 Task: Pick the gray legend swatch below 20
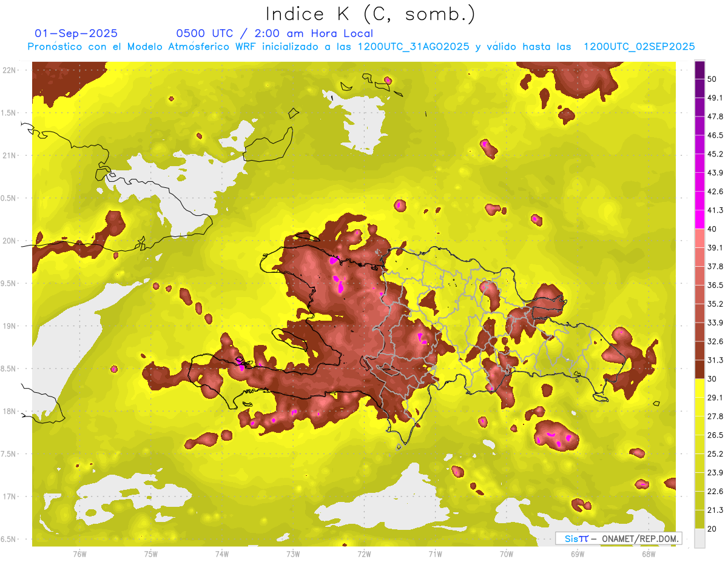click(x=699, y=538)
